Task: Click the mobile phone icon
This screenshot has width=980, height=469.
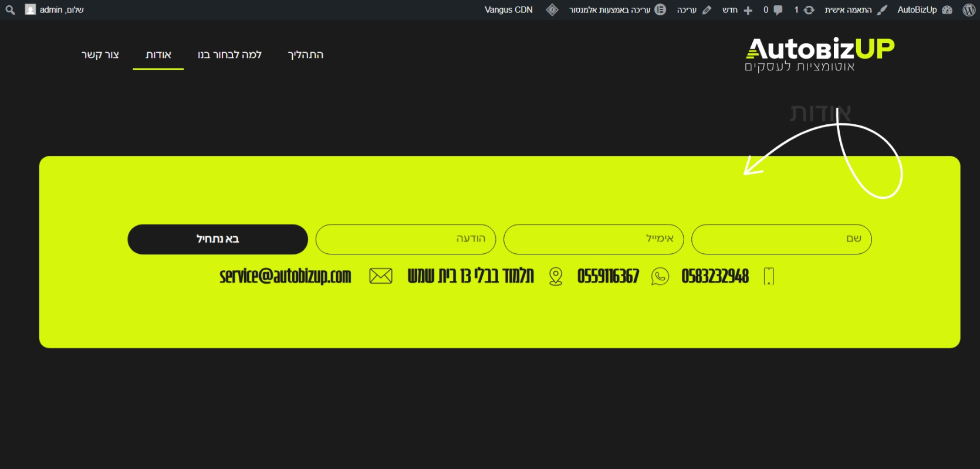Action: coord(769,276)
